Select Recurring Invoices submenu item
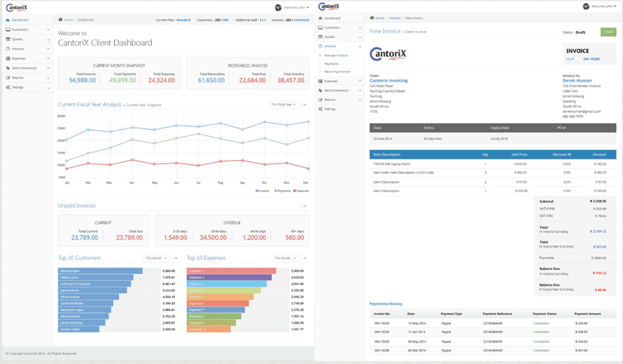Screen dimensions: 623x364 pyautogui.click(x=337, y=72)
